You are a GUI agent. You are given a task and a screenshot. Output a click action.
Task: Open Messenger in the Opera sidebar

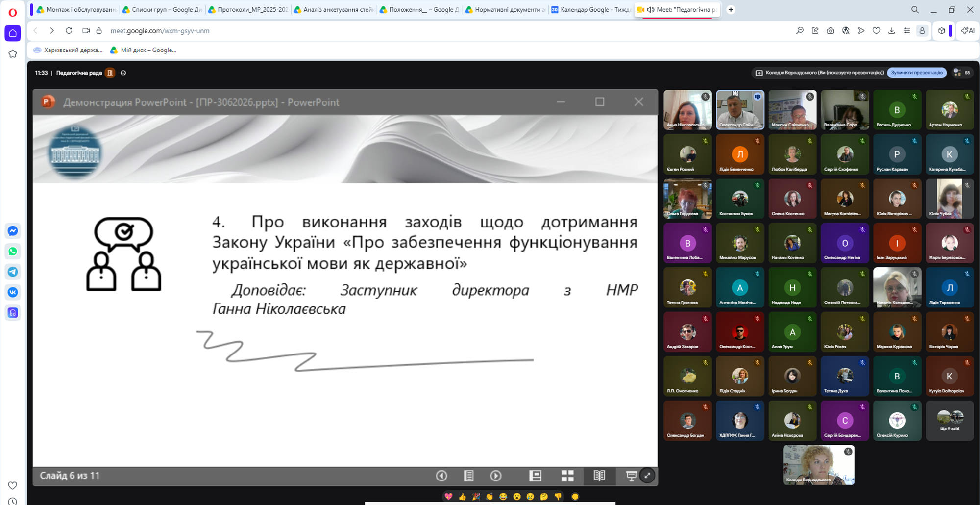point(13,231)
